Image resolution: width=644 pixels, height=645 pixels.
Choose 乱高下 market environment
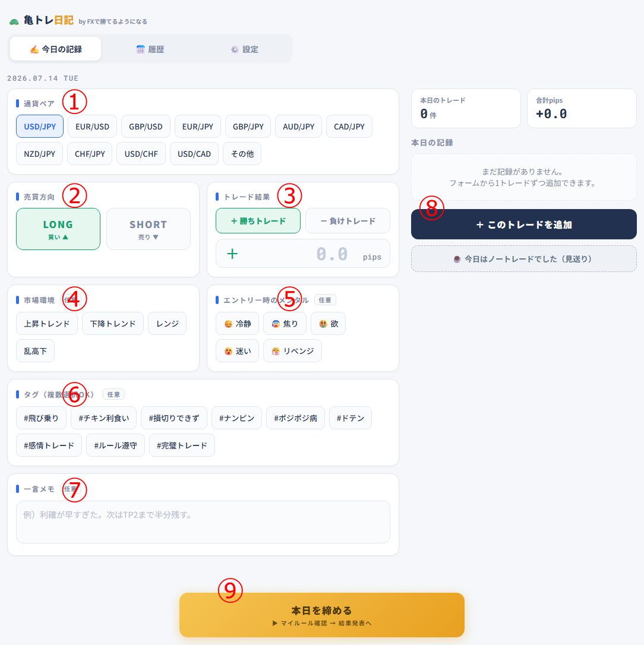36,350
